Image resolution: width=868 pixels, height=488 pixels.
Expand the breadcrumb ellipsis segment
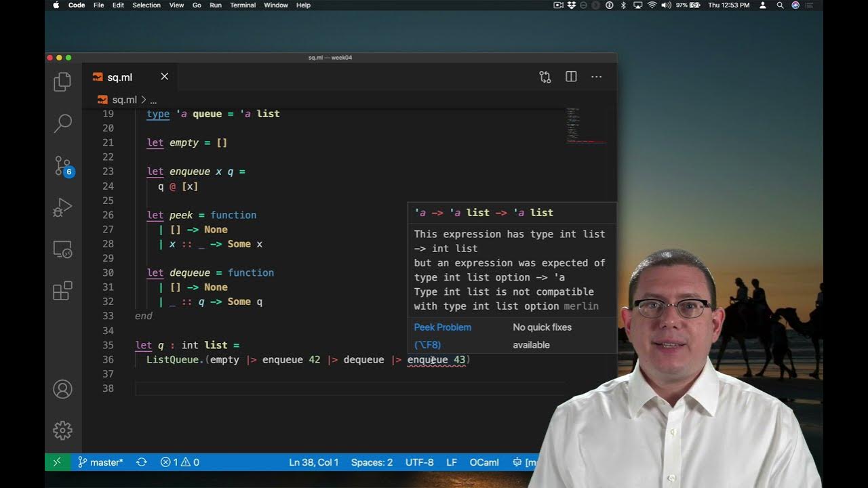pos(153,100)
